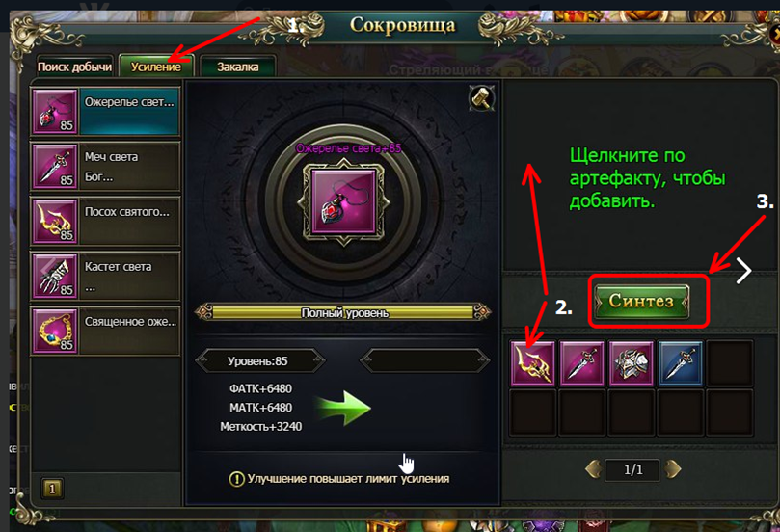Image resolution: width=780 pixels, height=532 pixels.
Task: Add the blue sword artifact from inventory
Action: (x=680, y=363)
